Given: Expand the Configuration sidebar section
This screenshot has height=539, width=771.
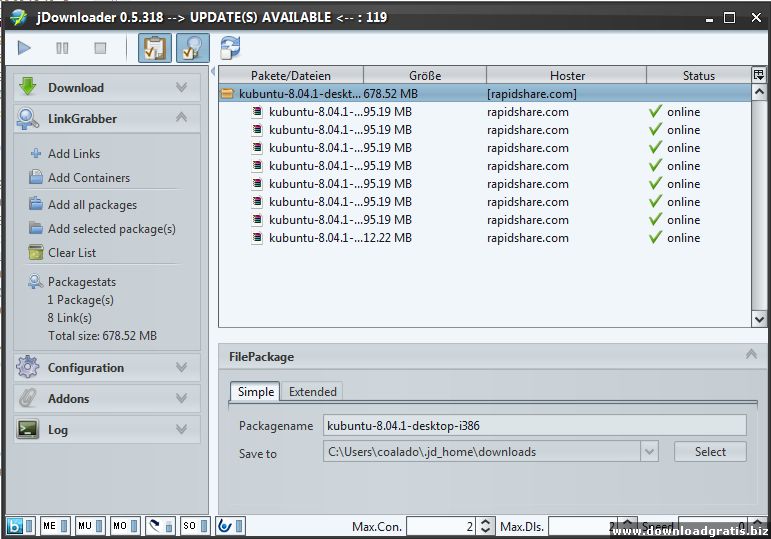Looking at the screenshot, I should pyautogui.click(x=181, y=367).
